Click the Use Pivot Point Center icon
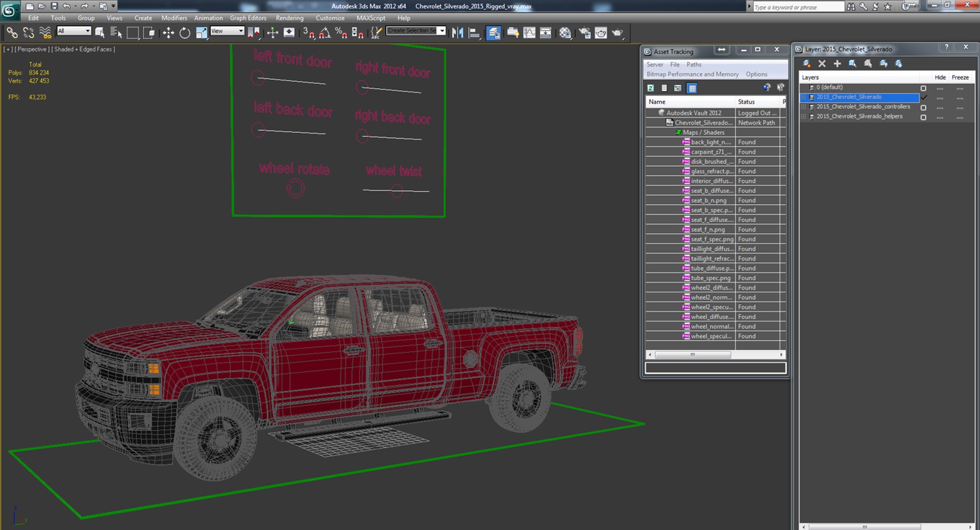The image size is (980, 530). click(254, 33)
